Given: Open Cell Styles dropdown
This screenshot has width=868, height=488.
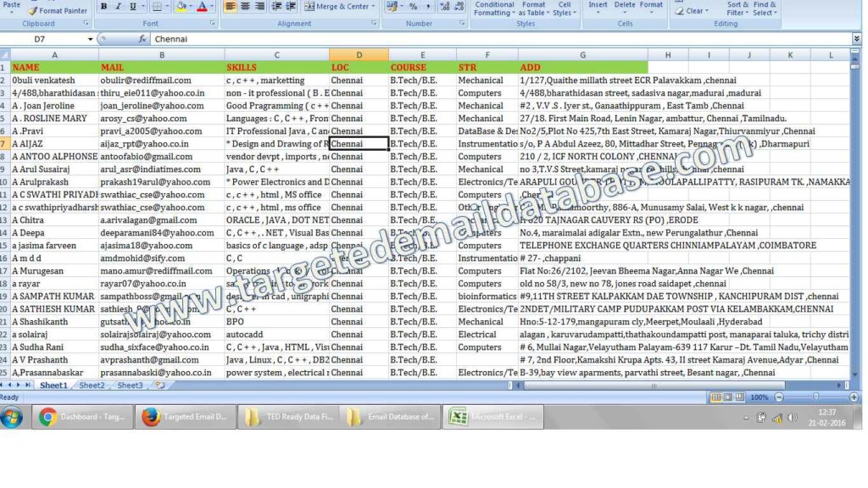Looking at the screenshot, I should [x=564, y=8].
